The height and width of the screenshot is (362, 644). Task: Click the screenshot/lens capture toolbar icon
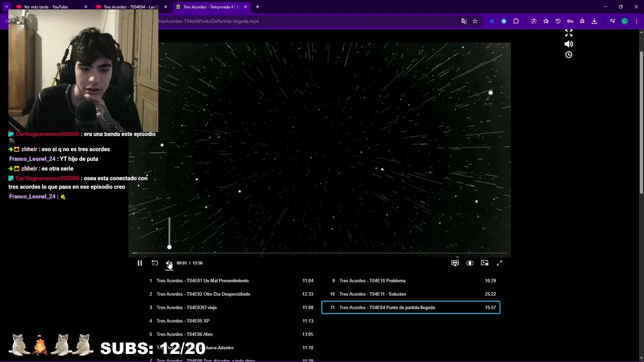(x=534, y=21)
